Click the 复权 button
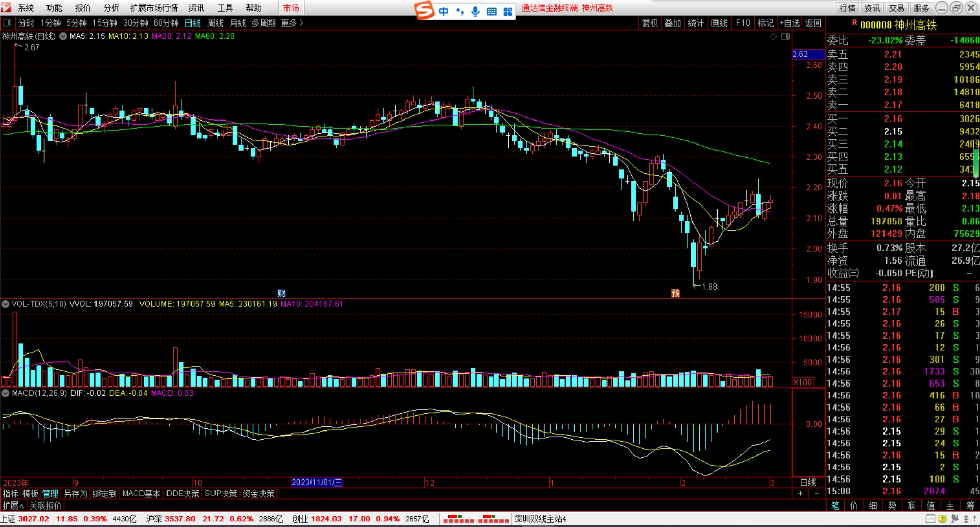 click(650, 23)
